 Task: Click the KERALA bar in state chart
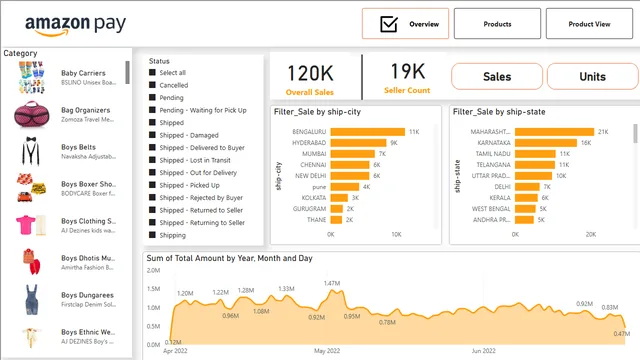pos(527,198)
